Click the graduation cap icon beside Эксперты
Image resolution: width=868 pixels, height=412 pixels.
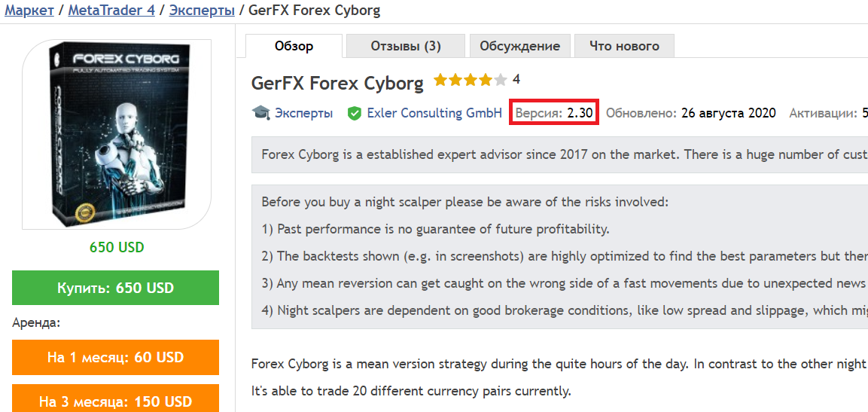point(260,113)
